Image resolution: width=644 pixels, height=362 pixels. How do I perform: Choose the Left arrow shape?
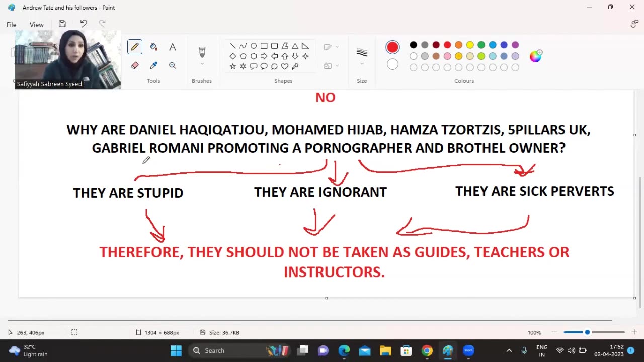274,56
